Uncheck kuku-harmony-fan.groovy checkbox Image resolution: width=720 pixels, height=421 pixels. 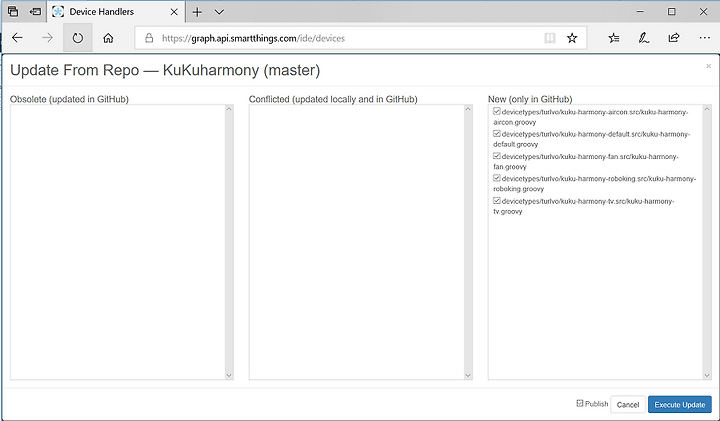coord(497,156)
